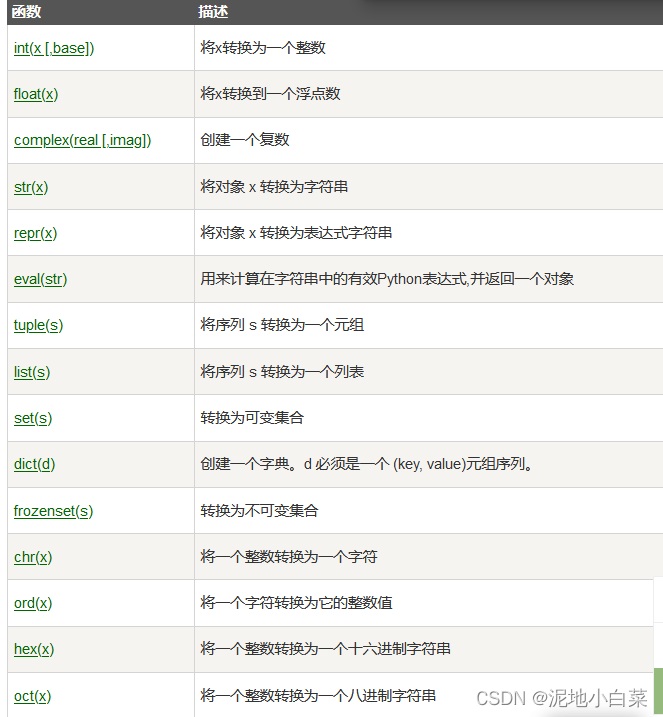663x717 pixels.
Task: Click the str(x) link
Action: point(31,187)
